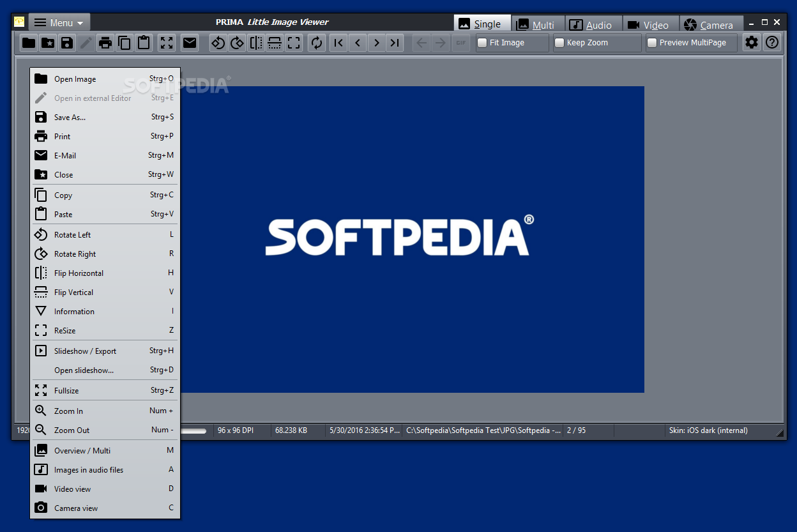The height and width of the screenshot is (532, 797).
Task: Enable the Fit Image checkbox
Action: coord(482,43)
